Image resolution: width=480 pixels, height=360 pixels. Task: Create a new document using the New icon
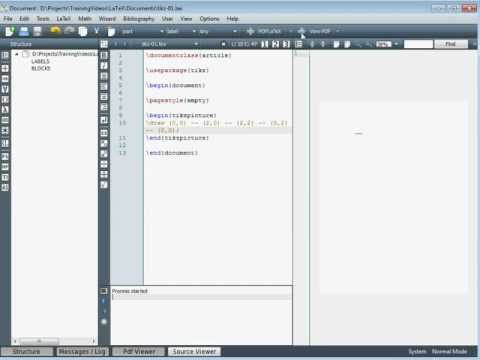[x=10, y=31]
